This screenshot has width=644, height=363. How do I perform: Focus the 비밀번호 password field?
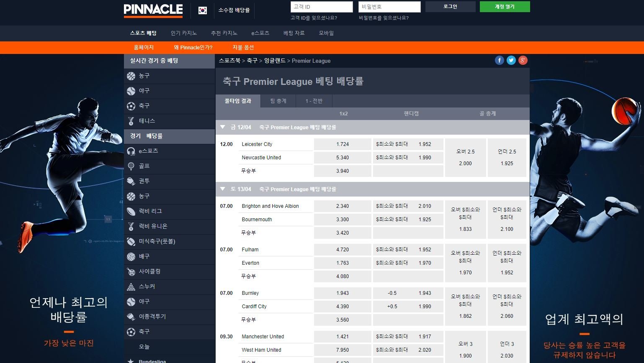389,7
